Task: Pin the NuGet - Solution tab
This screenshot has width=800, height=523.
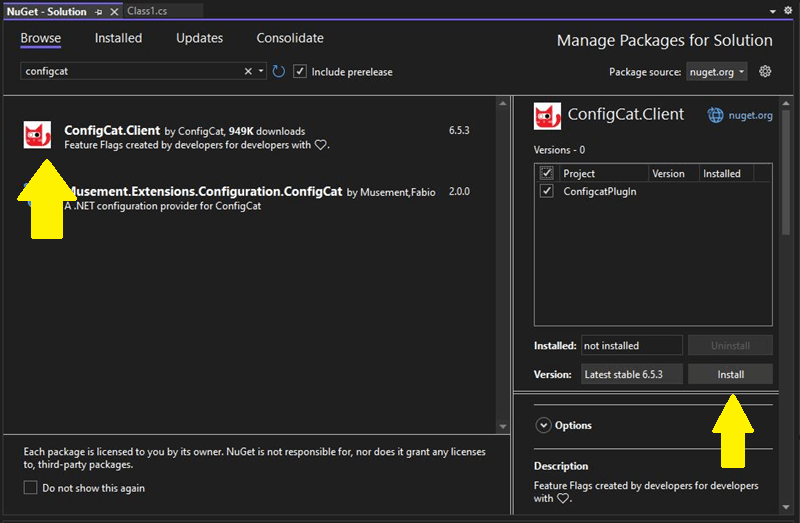Action: [x=98, y=12]
